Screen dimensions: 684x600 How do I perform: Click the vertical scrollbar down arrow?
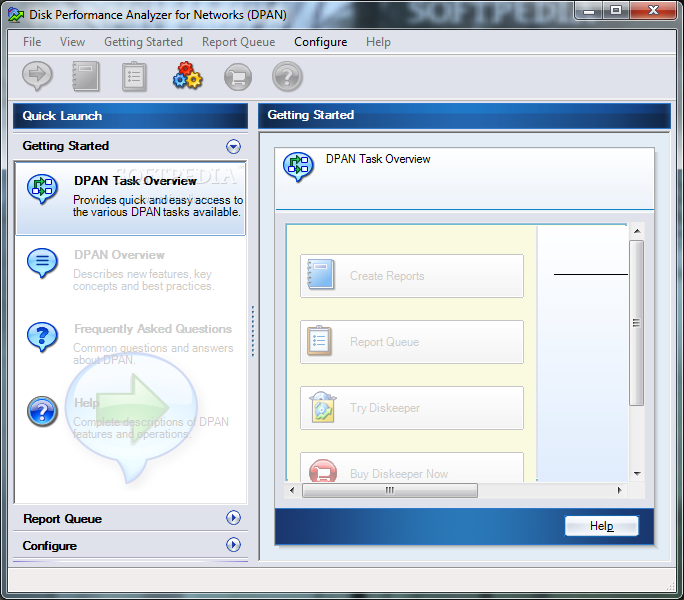coord(637,473)
